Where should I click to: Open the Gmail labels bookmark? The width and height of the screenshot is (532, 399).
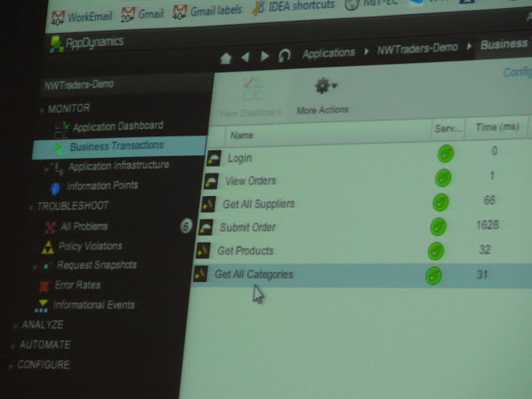tap(207, 12)
